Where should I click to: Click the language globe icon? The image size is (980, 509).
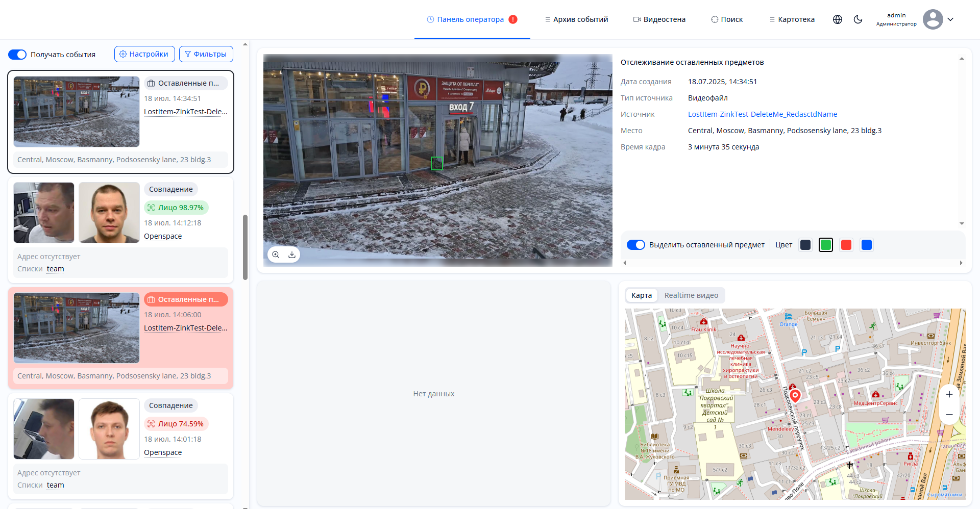838,19
